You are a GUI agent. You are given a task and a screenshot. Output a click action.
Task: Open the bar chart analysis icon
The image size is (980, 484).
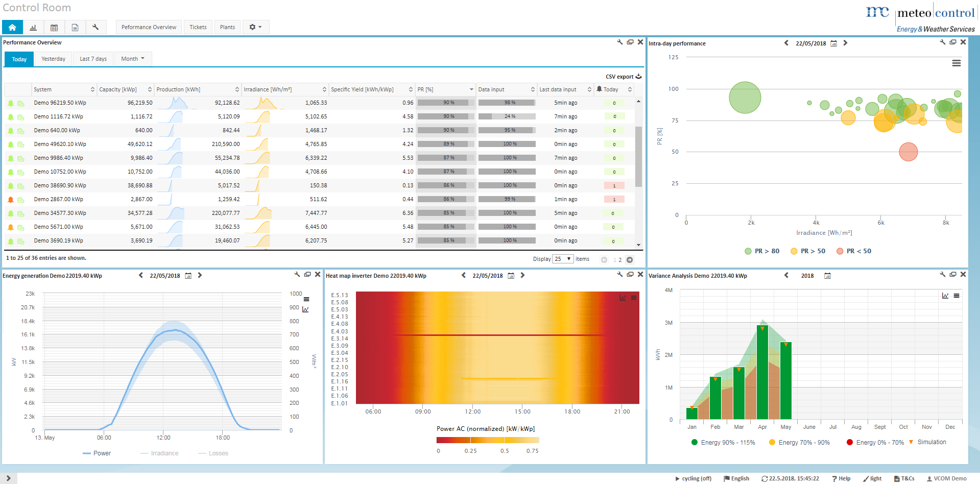(x=33, y=27)
